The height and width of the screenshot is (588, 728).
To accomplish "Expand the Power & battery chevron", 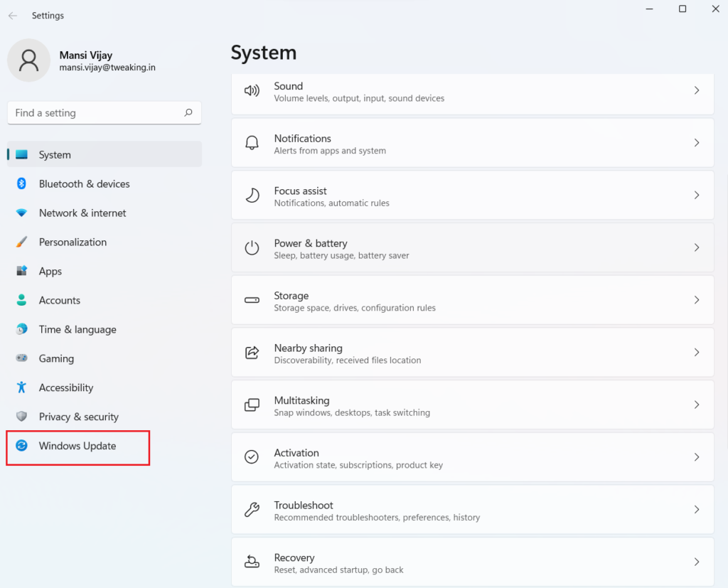I will [697, 247].
